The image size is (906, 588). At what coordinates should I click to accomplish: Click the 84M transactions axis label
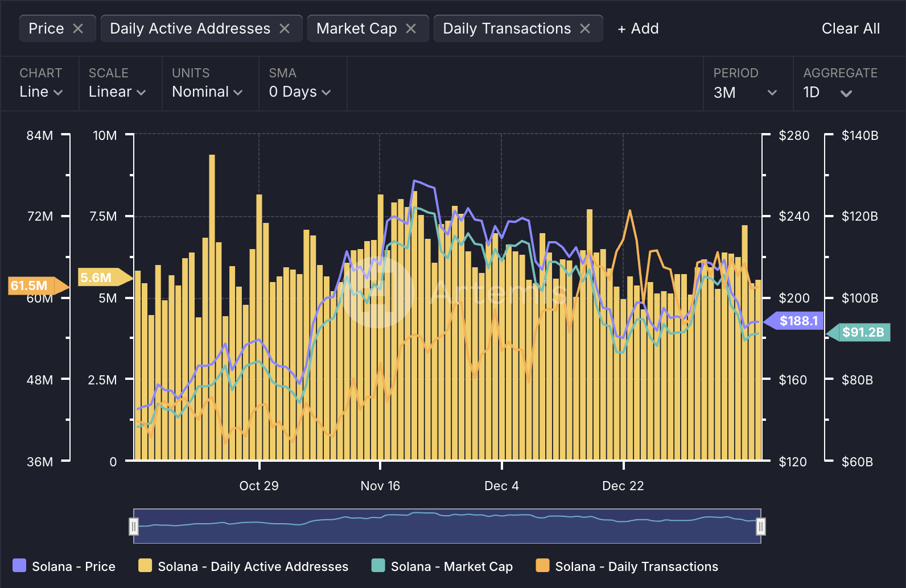[40, 135]
